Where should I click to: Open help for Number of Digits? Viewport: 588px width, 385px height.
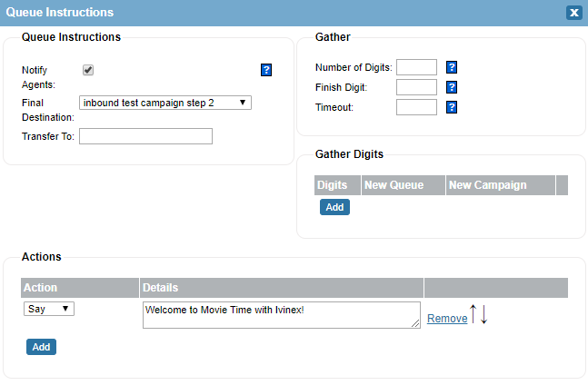point(452,67)
